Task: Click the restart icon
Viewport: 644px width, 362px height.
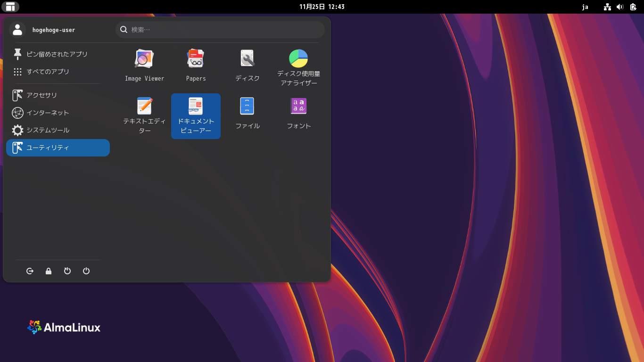Action: [67, 271]
